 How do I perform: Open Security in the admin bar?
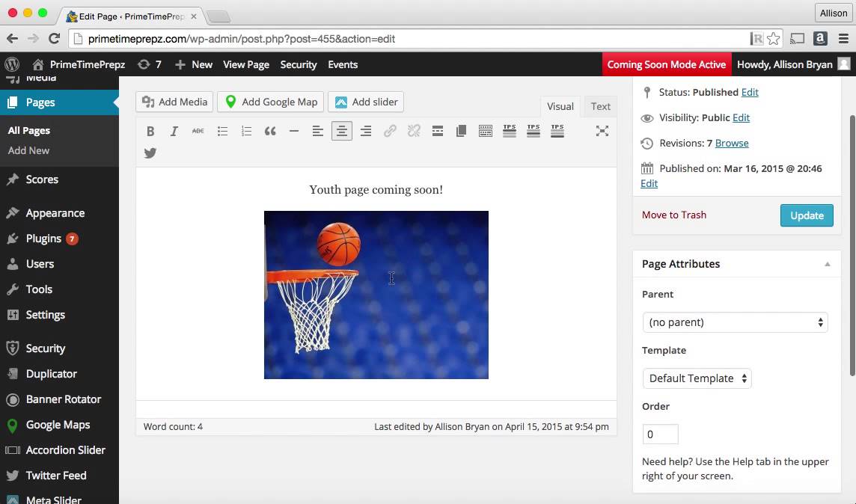[x=299, y=64]
